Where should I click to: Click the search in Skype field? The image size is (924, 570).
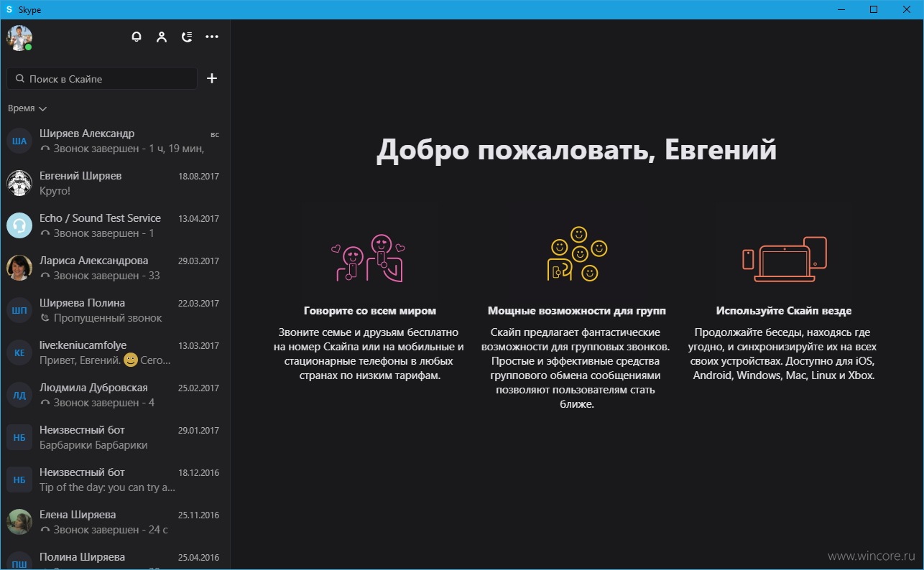[x=102, y=78]
